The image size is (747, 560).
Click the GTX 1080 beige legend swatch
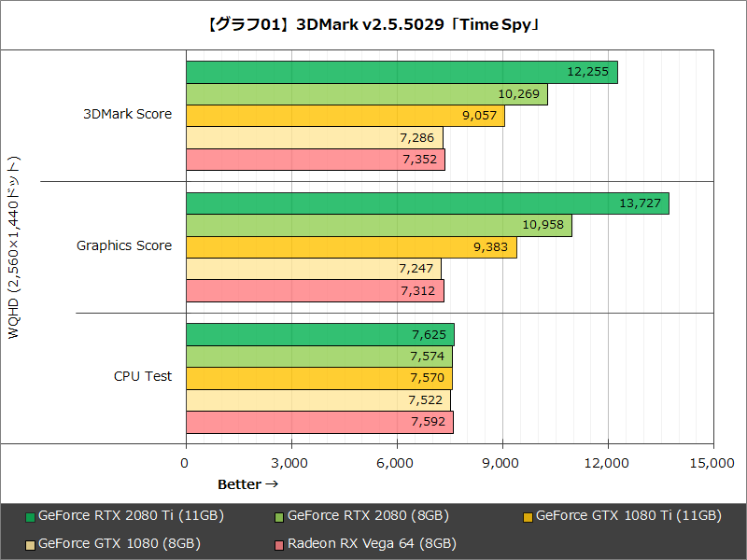click(x=32, y=542)
